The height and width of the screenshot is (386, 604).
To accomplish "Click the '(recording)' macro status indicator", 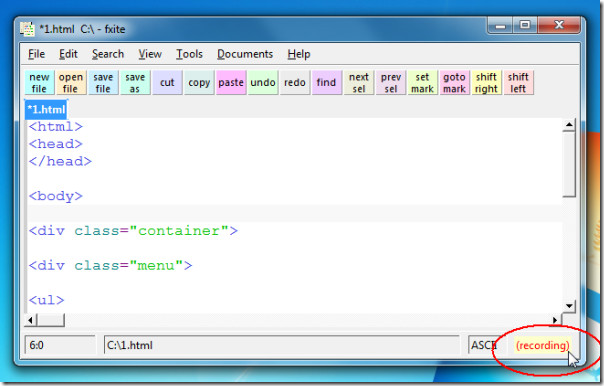I will pos(542,345).
